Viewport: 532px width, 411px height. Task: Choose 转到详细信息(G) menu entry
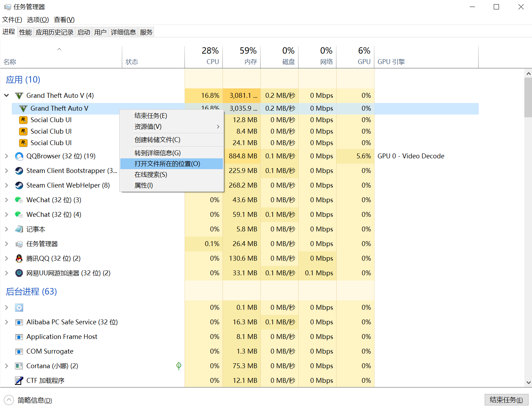click(171, 153)
